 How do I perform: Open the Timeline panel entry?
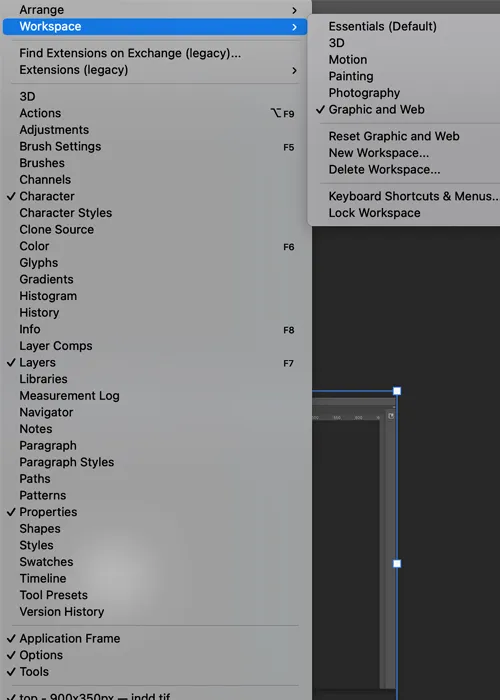(x=43, y=579)
